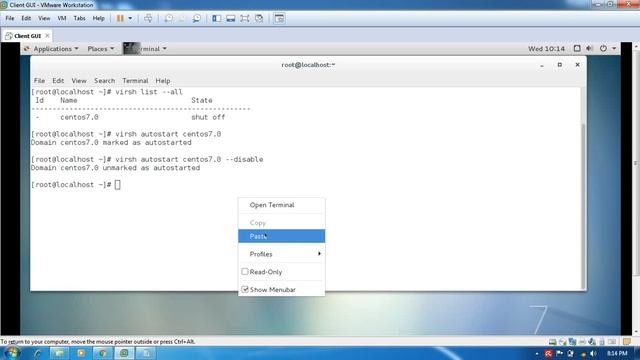Click the first VMware status bar device icon
The width and height of the screenshot is (640, 360).
(x=552, y=342)
